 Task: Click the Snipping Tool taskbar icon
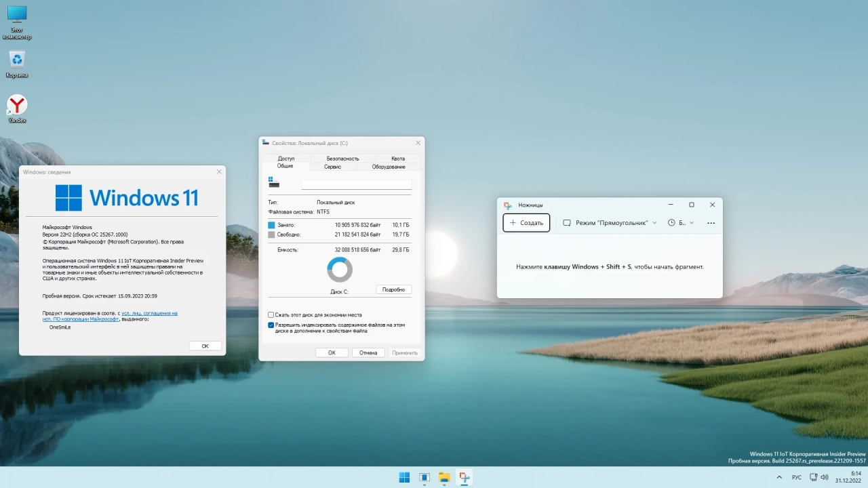(464, 477)
